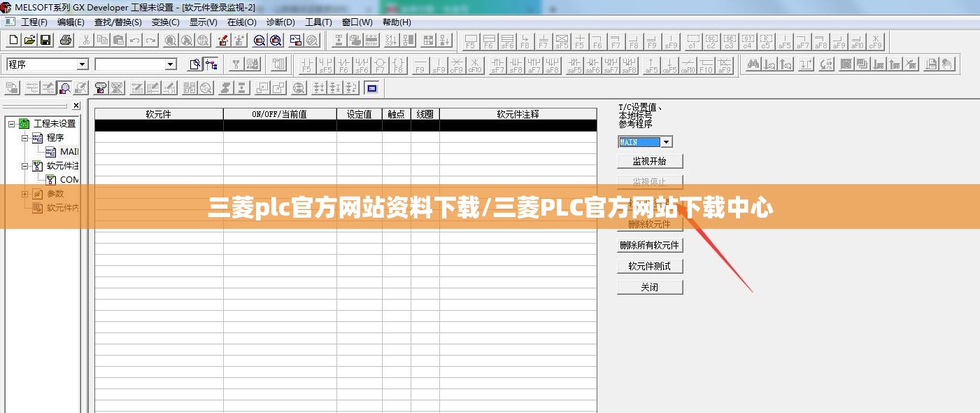Click the caF10 invert result symbol

pyautogui.click(x=688, y=65)
